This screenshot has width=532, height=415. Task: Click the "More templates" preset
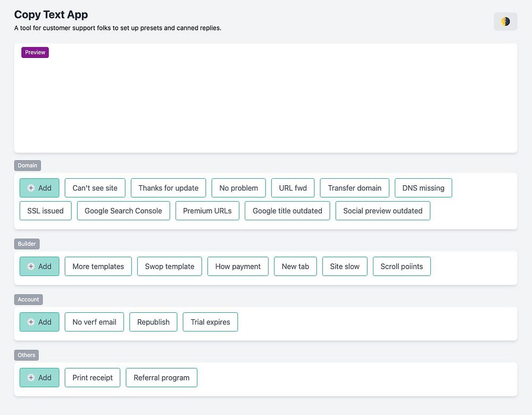tap(98, 267)
